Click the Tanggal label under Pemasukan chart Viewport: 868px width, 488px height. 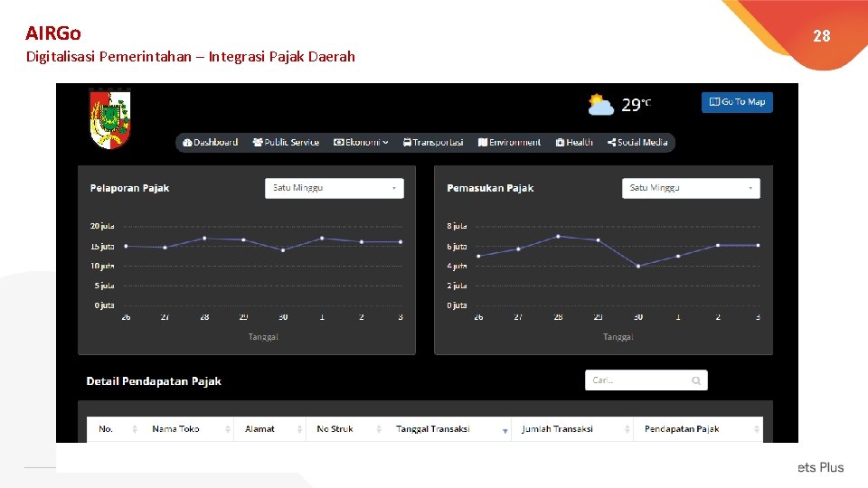[x=618, y=337]
